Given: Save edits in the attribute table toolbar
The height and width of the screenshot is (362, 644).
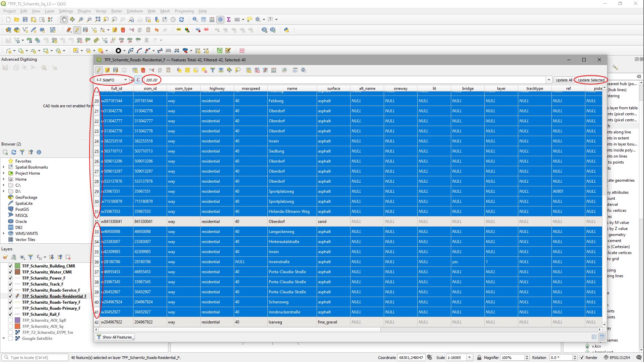Looking at the screenshot, I should tap(116, 70).
